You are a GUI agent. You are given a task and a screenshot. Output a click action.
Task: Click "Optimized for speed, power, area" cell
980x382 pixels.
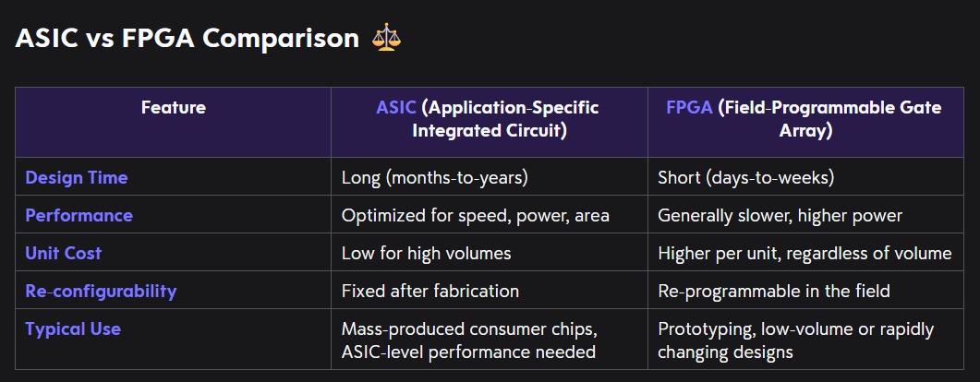(476, 215)
